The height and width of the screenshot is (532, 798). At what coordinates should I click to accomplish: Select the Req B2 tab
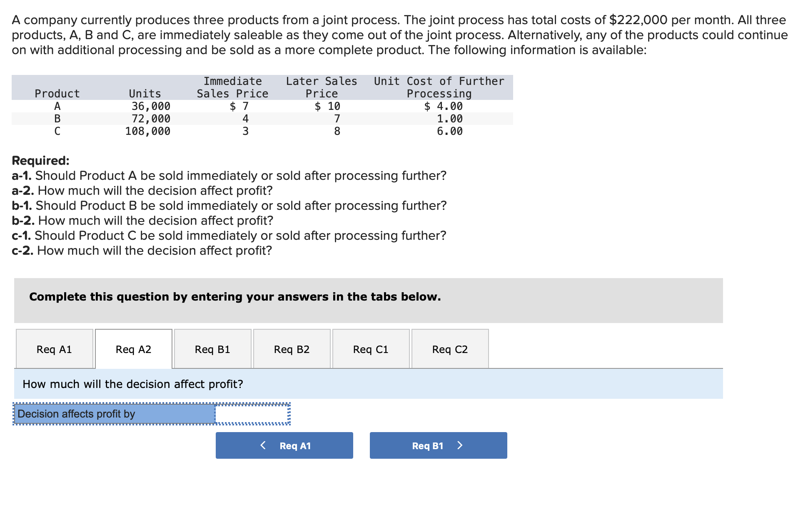292,349
